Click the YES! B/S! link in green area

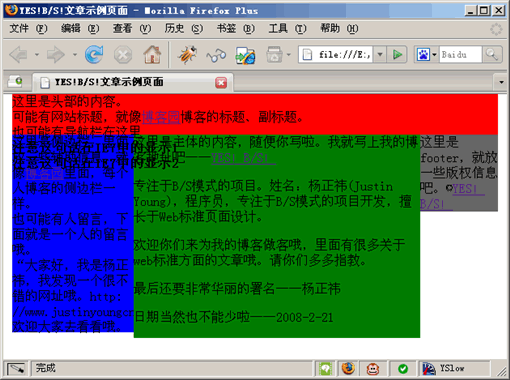(243, 158)
